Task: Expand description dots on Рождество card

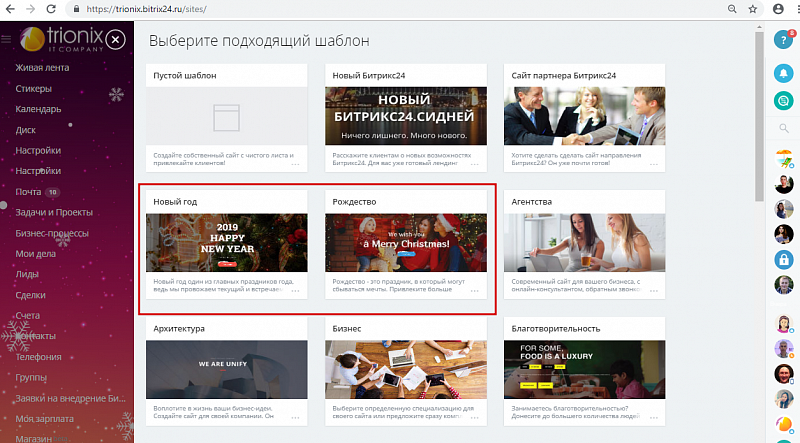Action: click(474, 291)
